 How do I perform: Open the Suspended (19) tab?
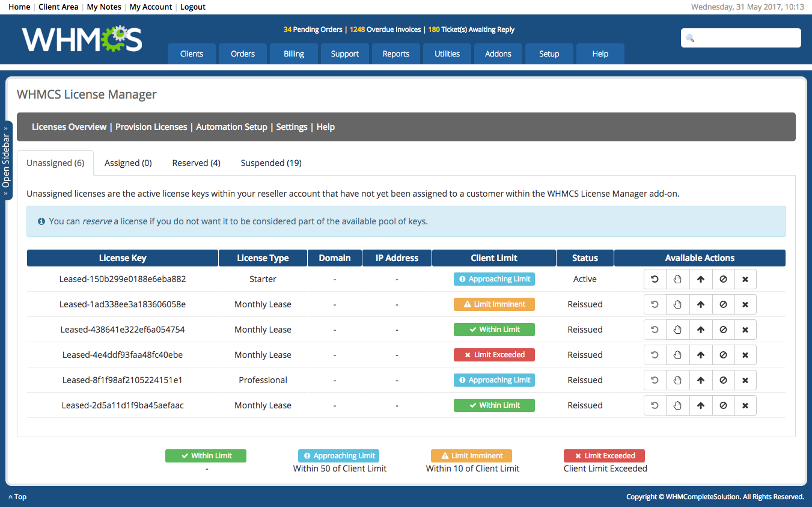click(271, 163)
